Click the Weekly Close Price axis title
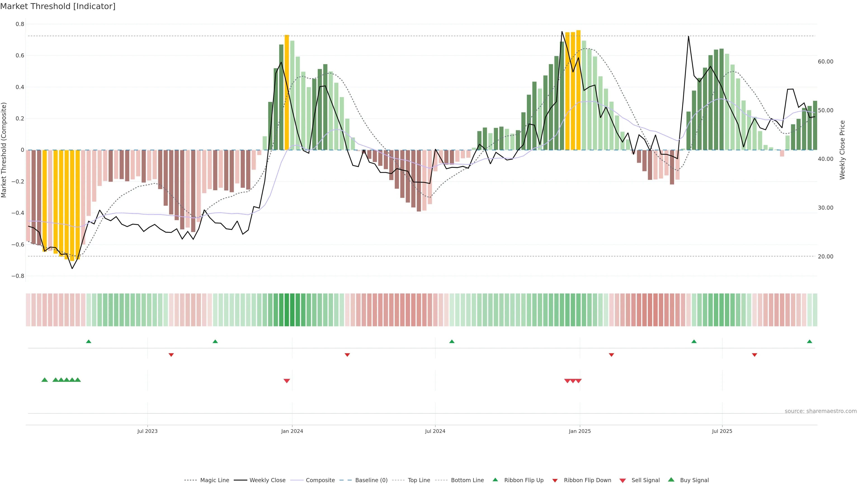Viewport: 868px width, 488px height. [x=842, y=150]
